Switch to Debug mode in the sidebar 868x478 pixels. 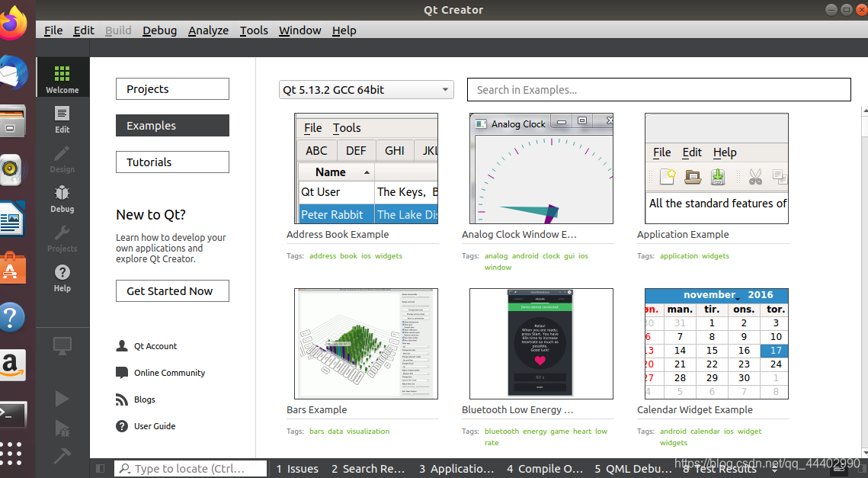pyautogui.click(x=62, y=197)
